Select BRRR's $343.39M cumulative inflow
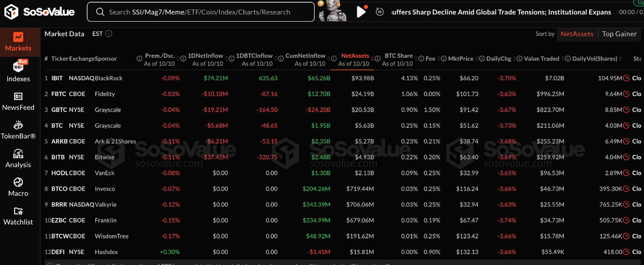This screenshot has height=265, width=644. 316,205
